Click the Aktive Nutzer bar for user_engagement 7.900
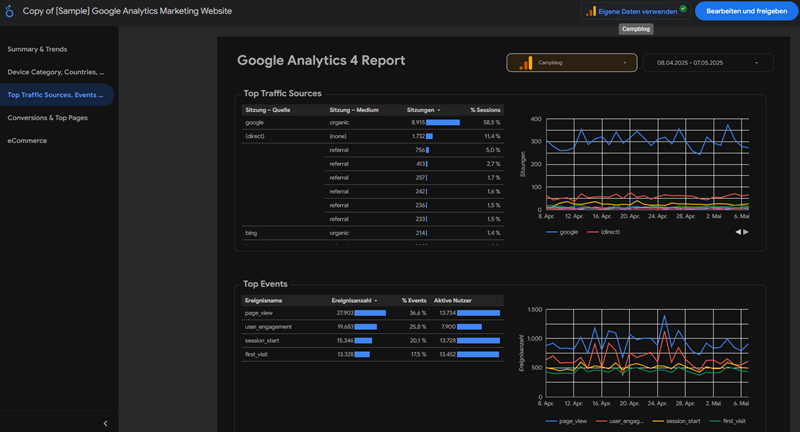The image size is (800, 432). [x=469, y=327]
